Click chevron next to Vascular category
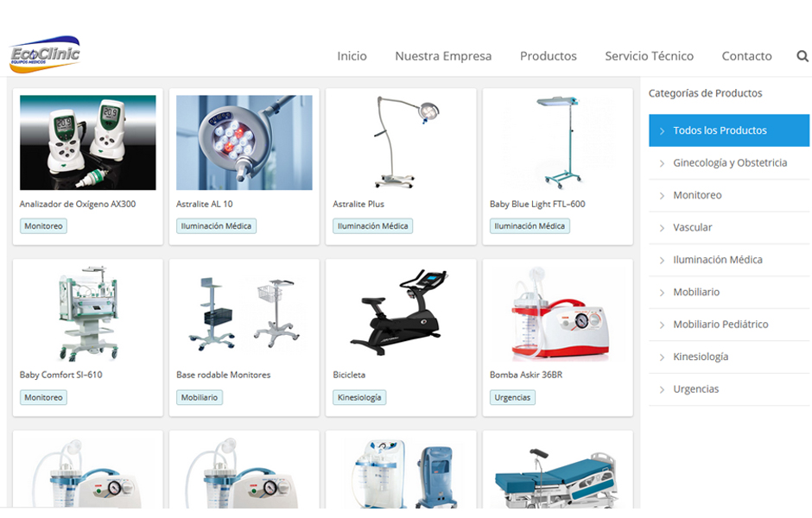Viewport: 812px width, 518px height. [x=662, y=228]
